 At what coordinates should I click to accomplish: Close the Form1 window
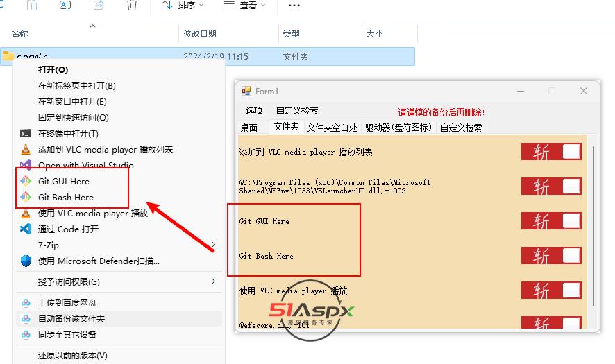[x=583, y=91]
